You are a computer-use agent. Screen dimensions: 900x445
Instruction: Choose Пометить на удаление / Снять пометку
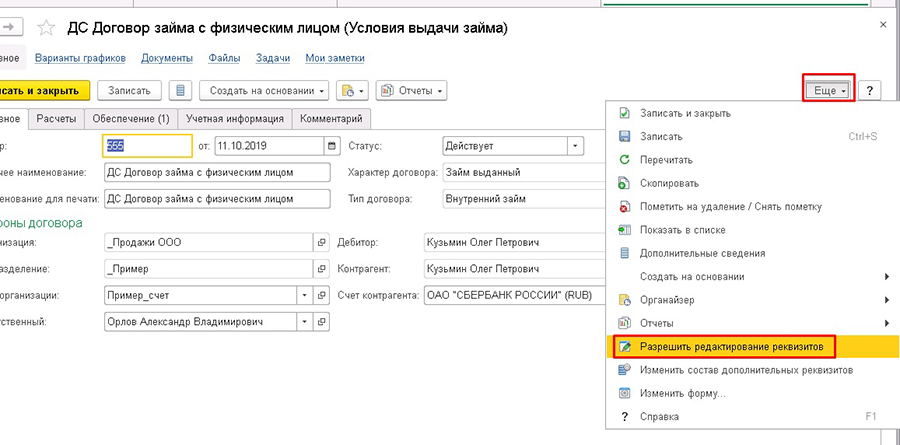point(730,207)
